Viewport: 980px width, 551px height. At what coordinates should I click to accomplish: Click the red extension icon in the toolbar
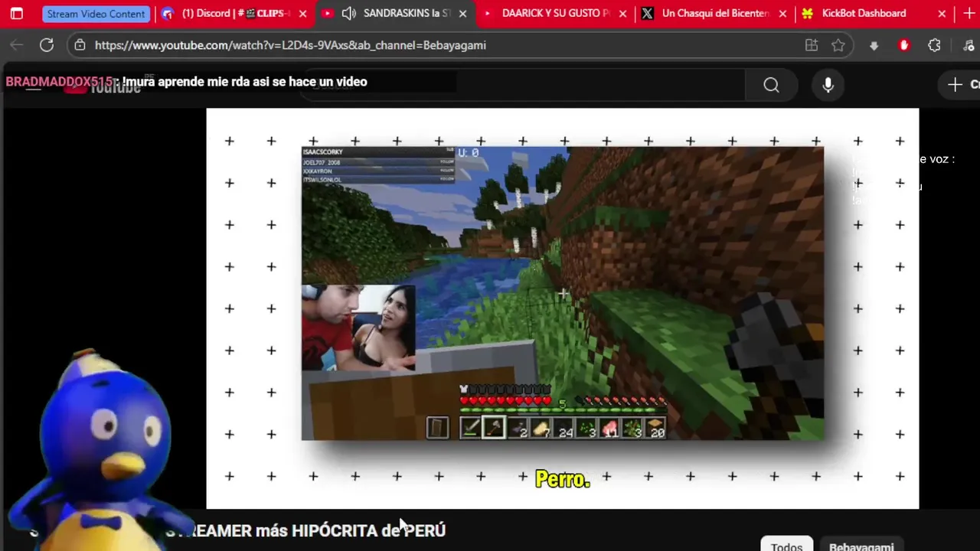tap(904, 45)
